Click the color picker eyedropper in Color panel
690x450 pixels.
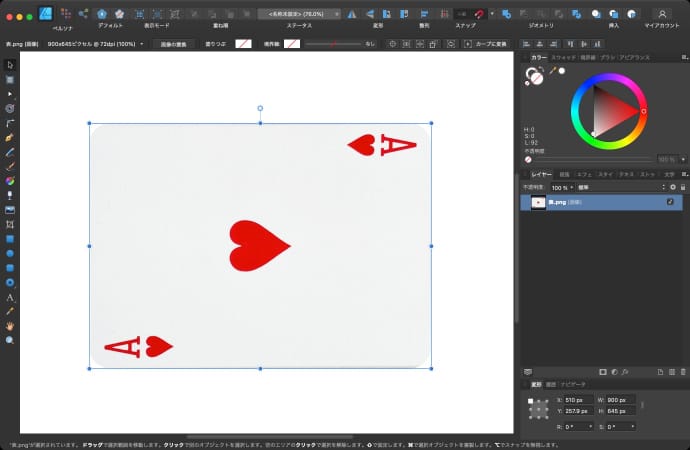click(551, 71)
